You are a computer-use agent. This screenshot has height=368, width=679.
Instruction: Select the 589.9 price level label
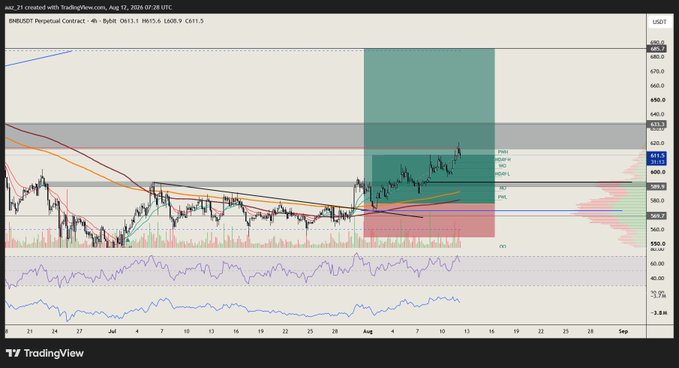(658, 187)
